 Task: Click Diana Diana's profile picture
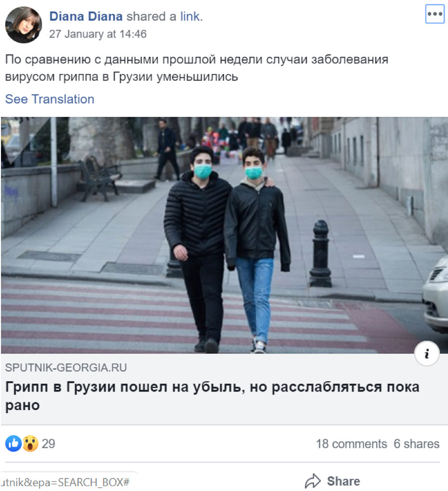pos(24,25)
